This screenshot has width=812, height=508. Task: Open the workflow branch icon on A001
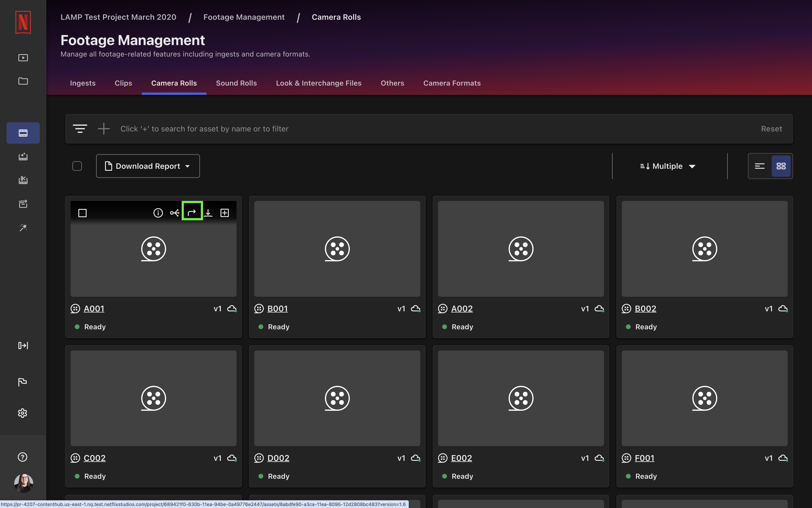(x=174, y=213)
